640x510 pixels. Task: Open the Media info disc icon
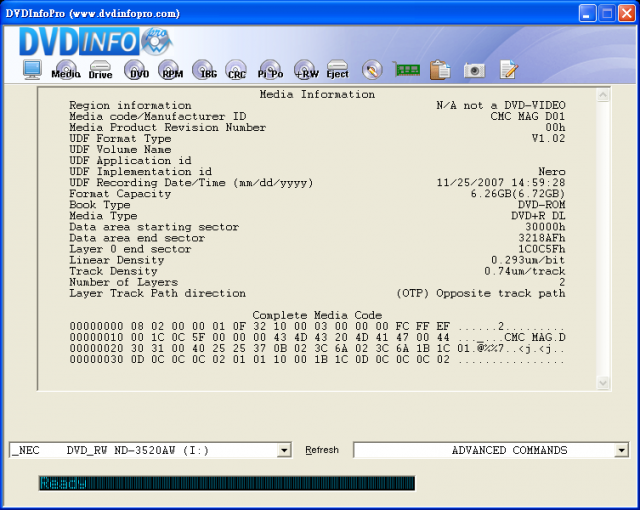click(x=66, y=70)
